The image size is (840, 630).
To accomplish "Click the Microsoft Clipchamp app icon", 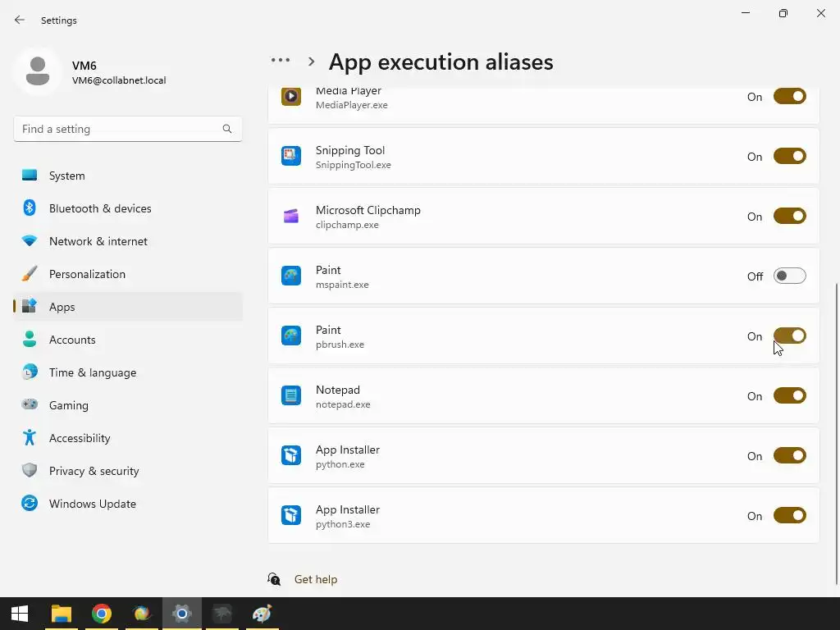I will pyautogui.click(x=291, y=216).
